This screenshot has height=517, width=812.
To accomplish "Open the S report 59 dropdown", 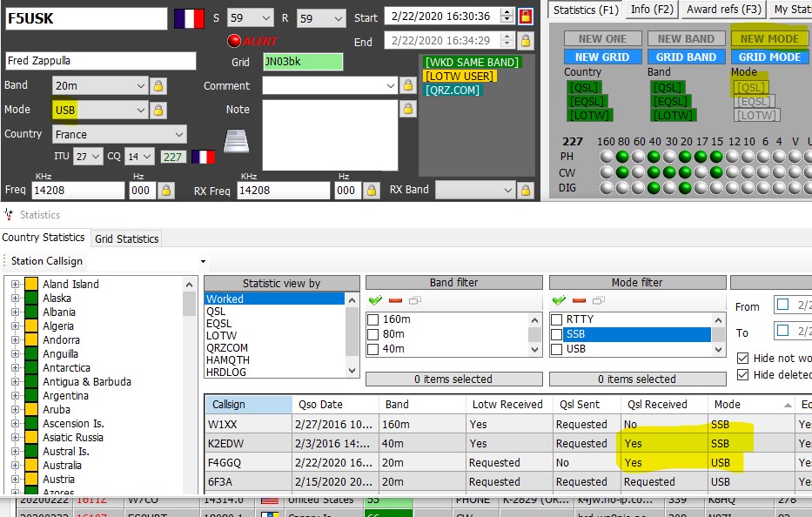I will point(266,18).
